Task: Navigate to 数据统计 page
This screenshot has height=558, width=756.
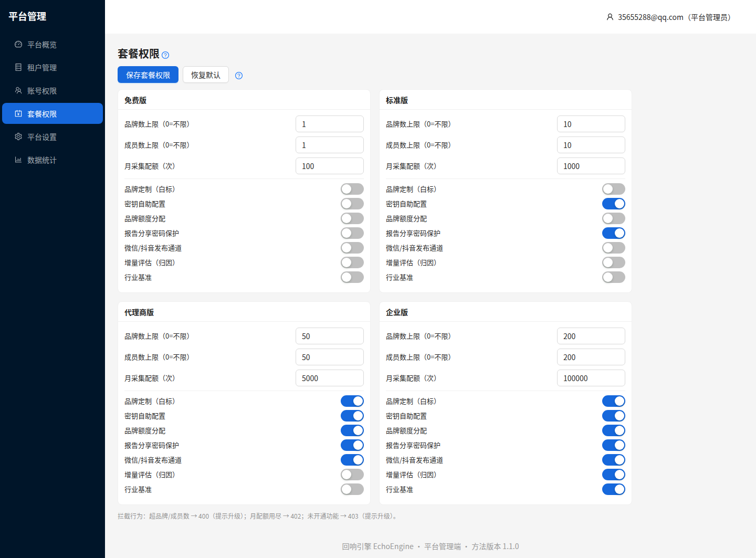Action: point(52,160)
